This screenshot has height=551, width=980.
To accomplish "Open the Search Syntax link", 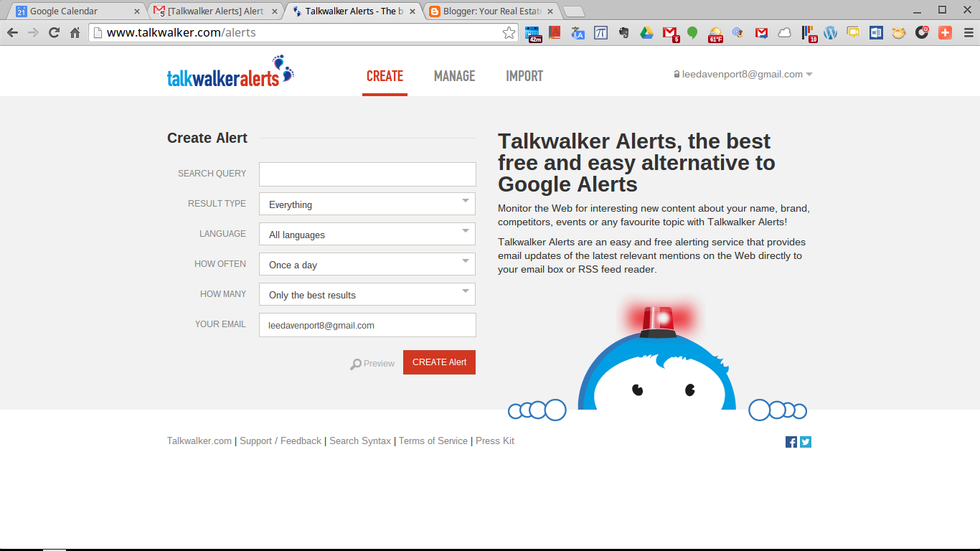I will pyautogui.click(x=360, y=441).
